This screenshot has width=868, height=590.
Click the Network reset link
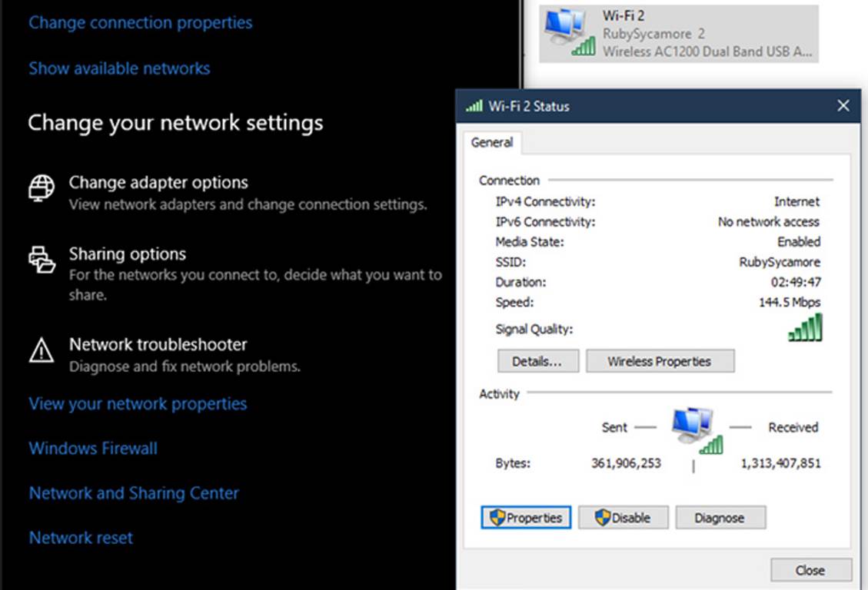81,538
